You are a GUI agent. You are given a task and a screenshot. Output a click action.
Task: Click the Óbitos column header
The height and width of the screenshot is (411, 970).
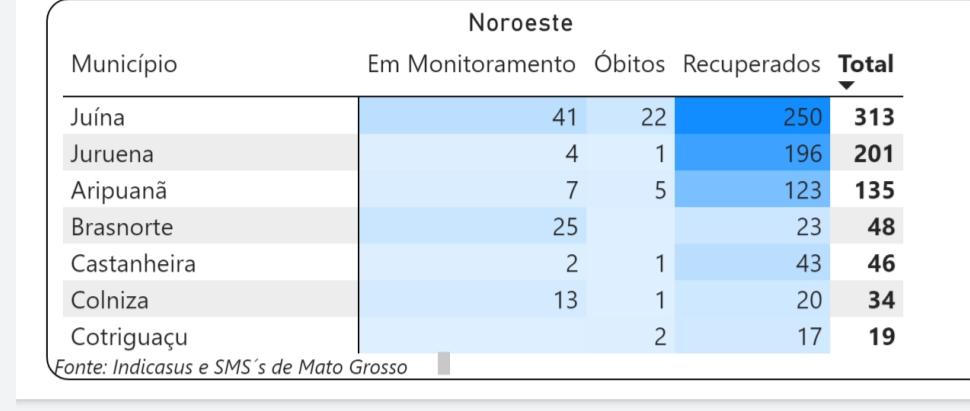(x=630, y=64)
